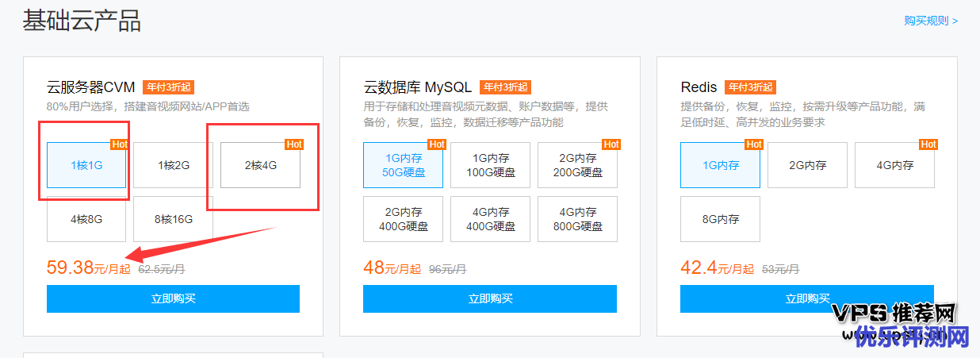
Task: Pick MySQL 4G内存 800G硬盘 option
Action: tap(577, 219)
